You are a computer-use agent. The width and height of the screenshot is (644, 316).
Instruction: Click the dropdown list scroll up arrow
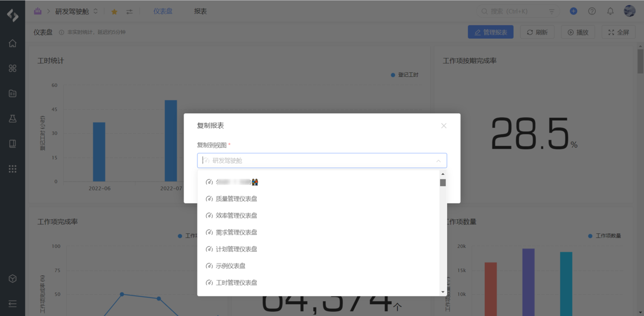coord(443,174)
